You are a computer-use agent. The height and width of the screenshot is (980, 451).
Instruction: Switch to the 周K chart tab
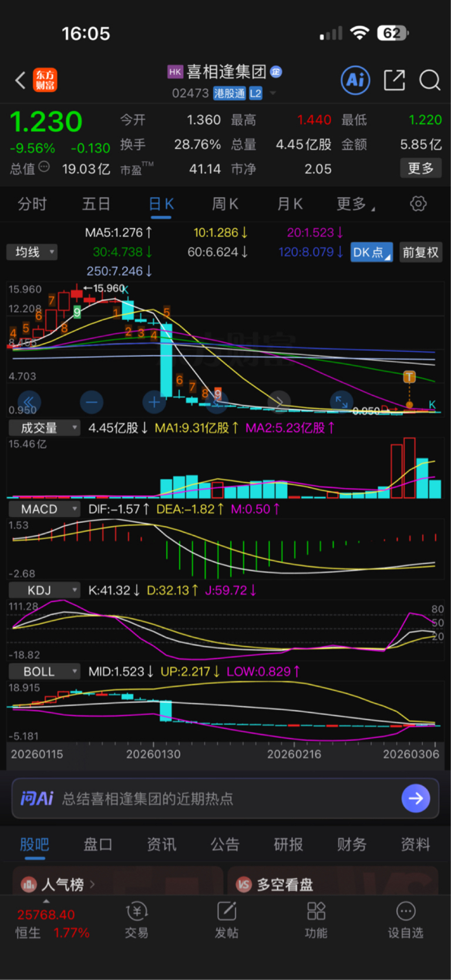pos(225,204)
